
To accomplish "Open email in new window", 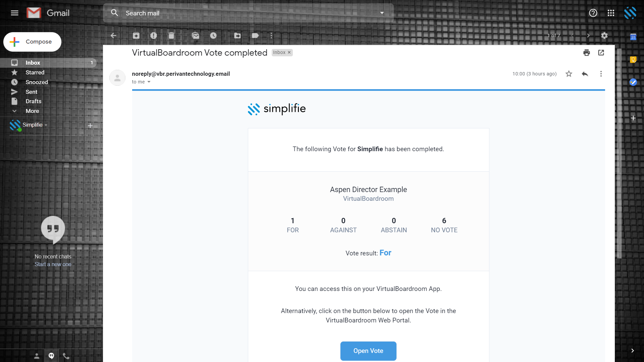I will pos(601,53).
